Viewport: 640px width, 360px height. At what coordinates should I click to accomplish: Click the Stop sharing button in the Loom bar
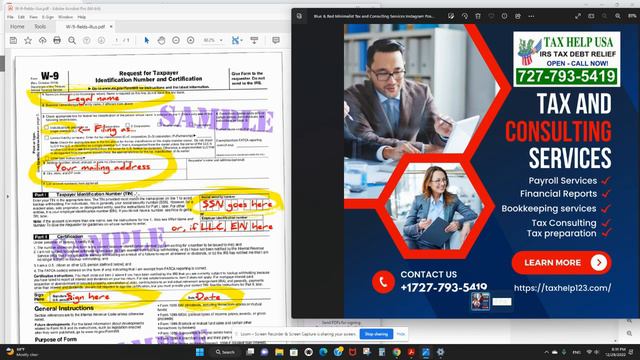[x=376, y=334]
